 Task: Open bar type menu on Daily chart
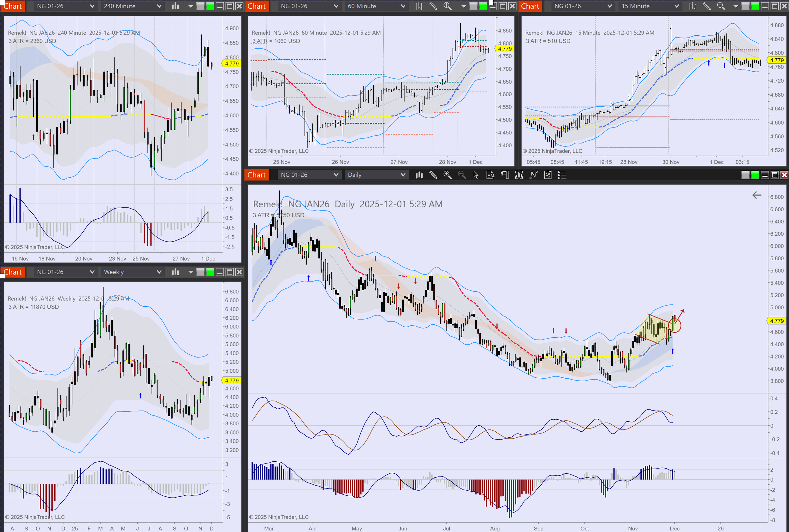point(419,175)
